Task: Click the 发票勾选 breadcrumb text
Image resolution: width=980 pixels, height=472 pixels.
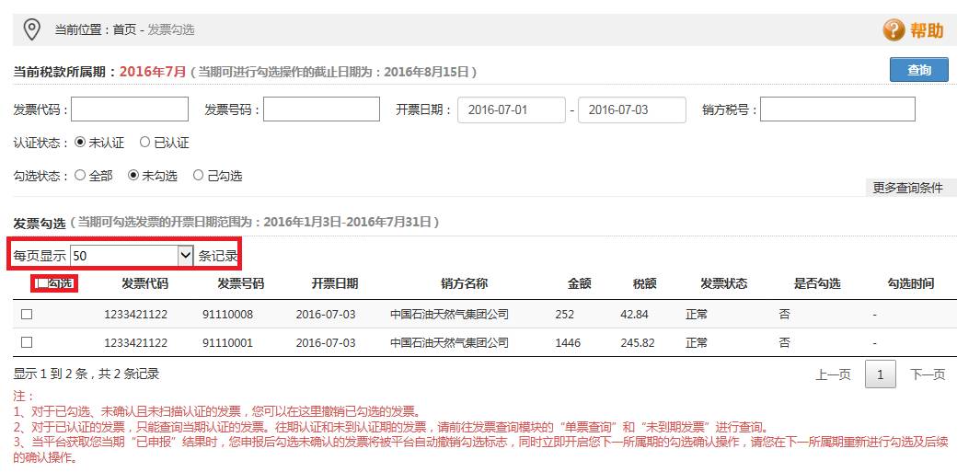Action: [171, 30]
